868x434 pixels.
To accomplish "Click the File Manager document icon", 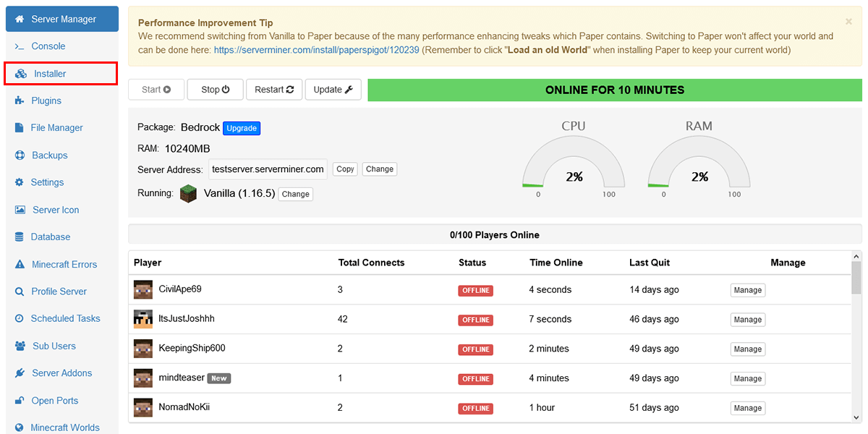I will coord(19,128).
